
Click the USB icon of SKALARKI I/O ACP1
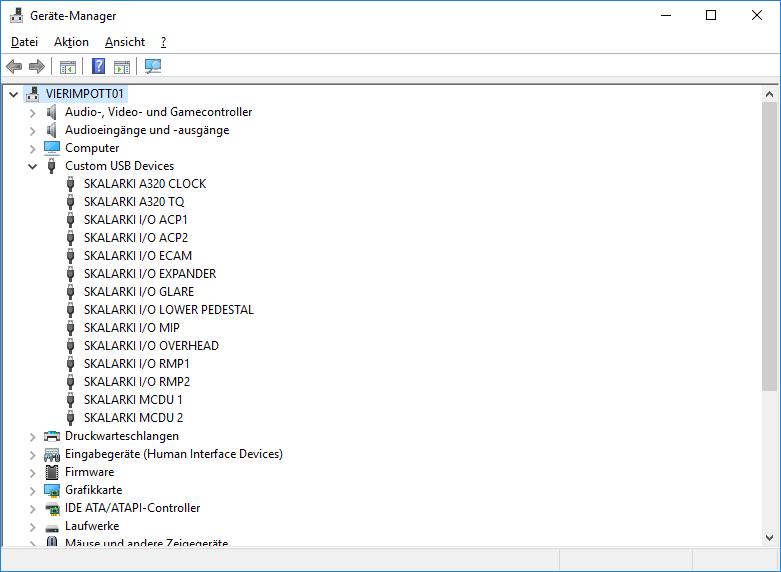(70, 220)
